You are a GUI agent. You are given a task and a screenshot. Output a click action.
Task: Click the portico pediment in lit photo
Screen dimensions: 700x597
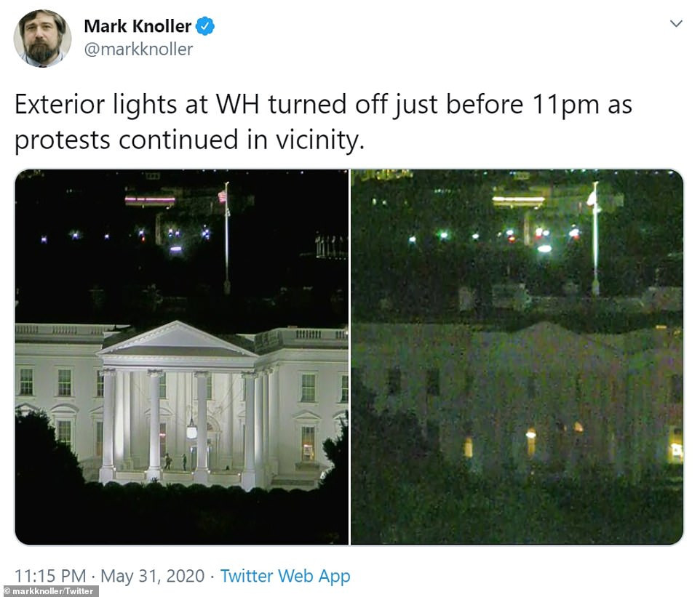178,337
